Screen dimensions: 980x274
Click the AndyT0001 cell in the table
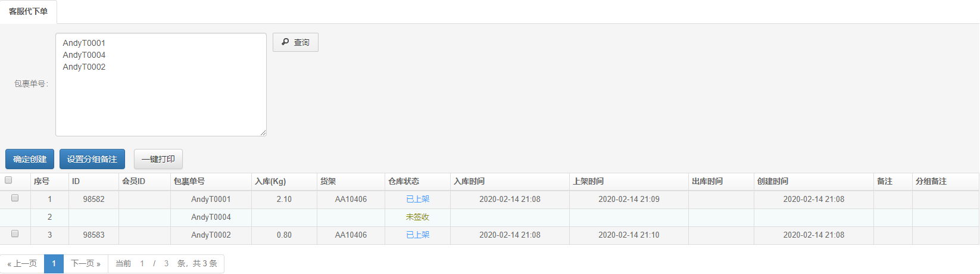pyautogui.click(x=211, y=199)
